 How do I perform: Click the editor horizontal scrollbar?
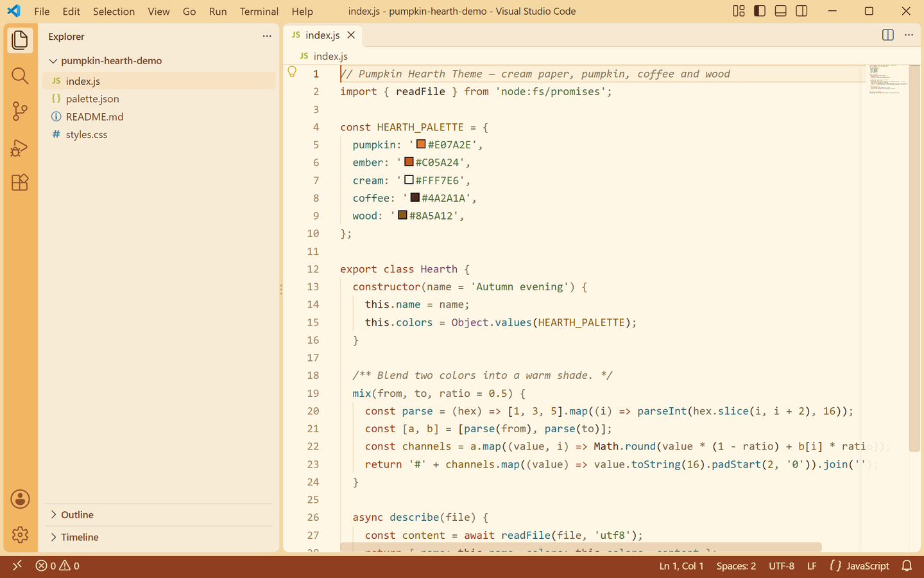[581, 547]
